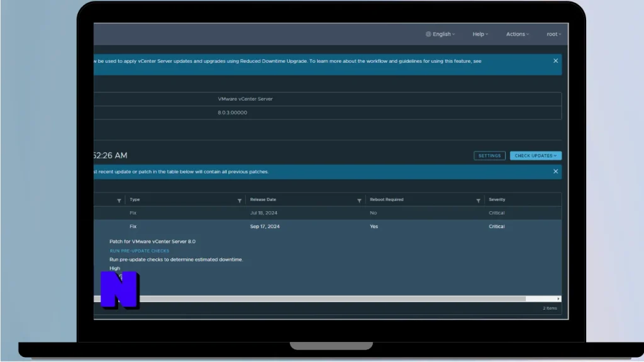Click the SETTINGS button
Viewport: 644px width, 362px height.
click(x=489, y=156)
